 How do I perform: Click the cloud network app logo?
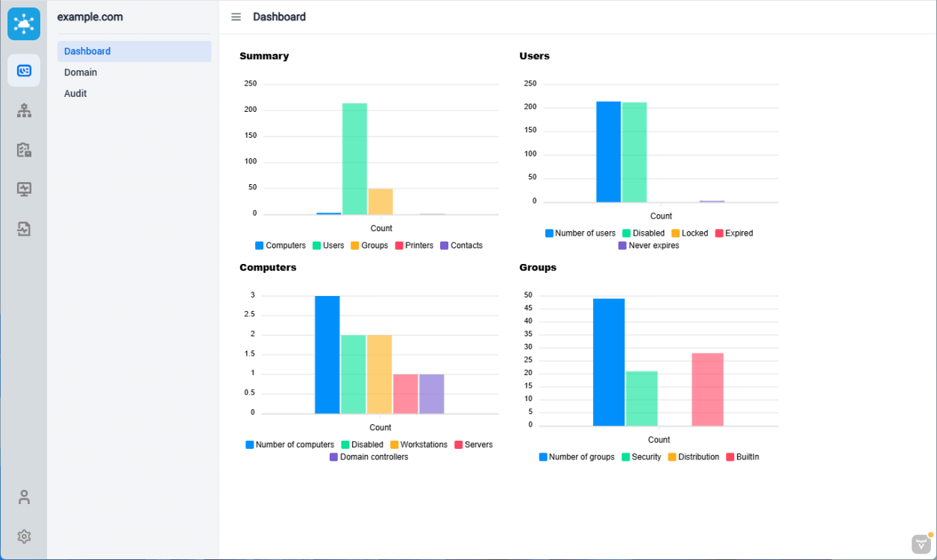click(x=24, y=24)
